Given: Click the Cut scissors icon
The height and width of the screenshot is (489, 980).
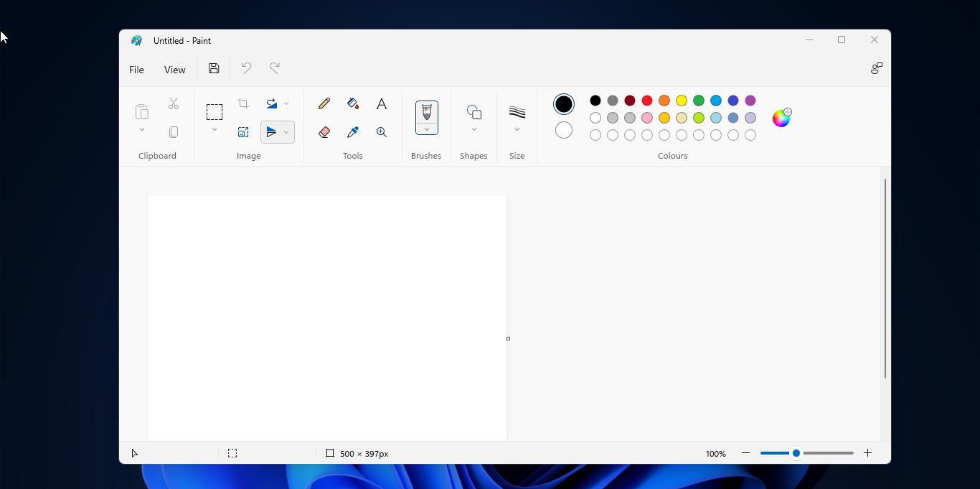Looking at the screenshot, I should [x=174, y=104].
